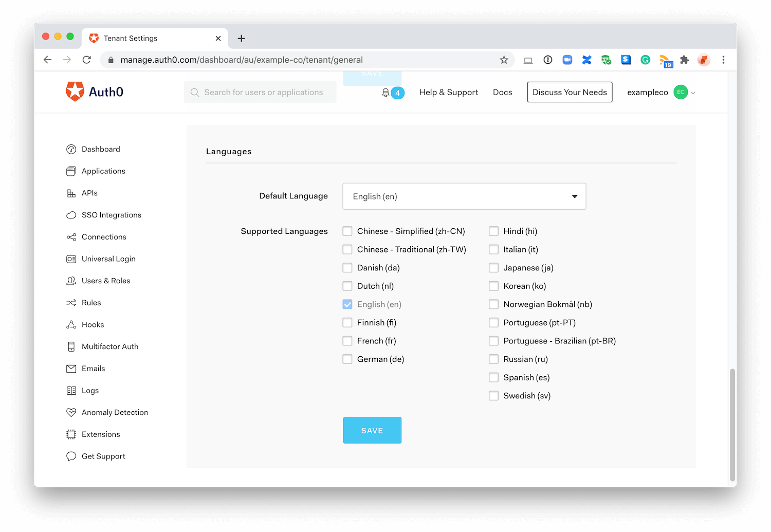Viewport: 771px width, 532px height.
Task: Click the Universal Login icon
Action: (x=71, y=259)
